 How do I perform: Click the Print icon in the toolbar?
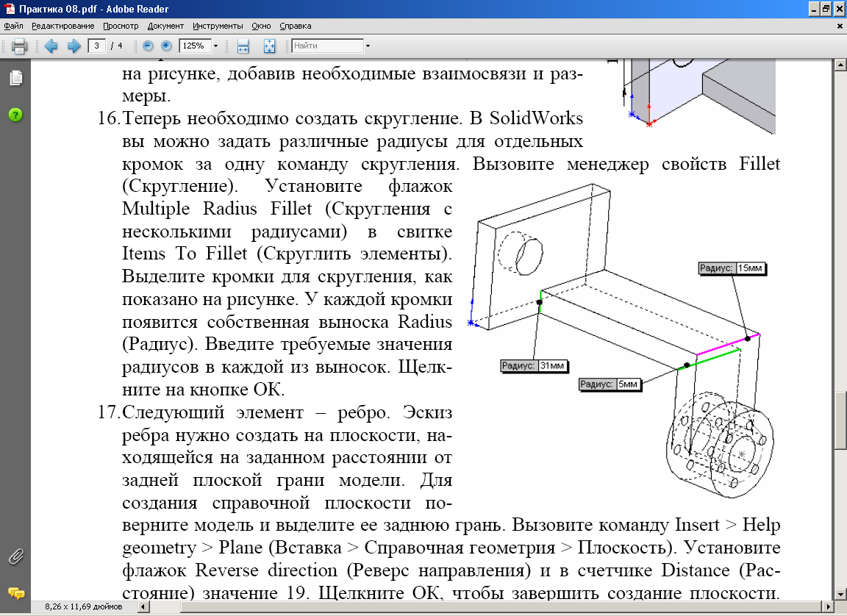point(20,46)
